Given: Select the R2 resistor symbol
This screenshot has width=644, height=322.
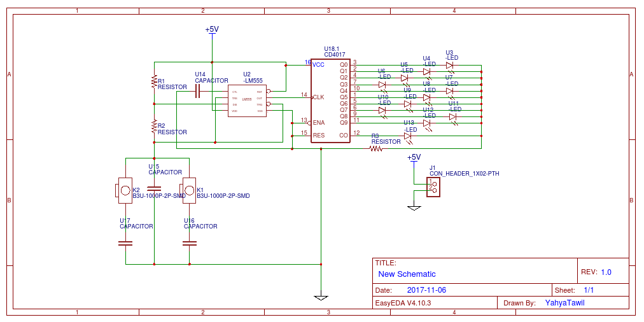Looking at the screenshot, I should 154,127.
